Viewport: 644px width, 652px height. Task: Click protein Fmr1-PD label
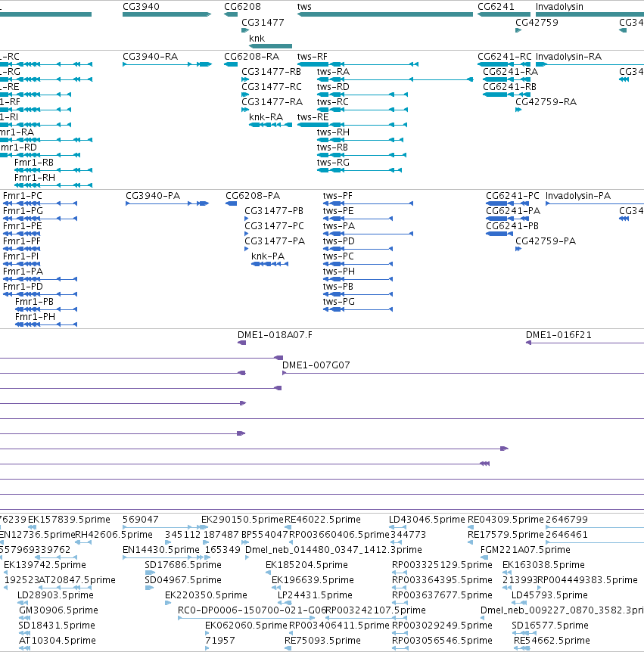click(x=23, y=287)
